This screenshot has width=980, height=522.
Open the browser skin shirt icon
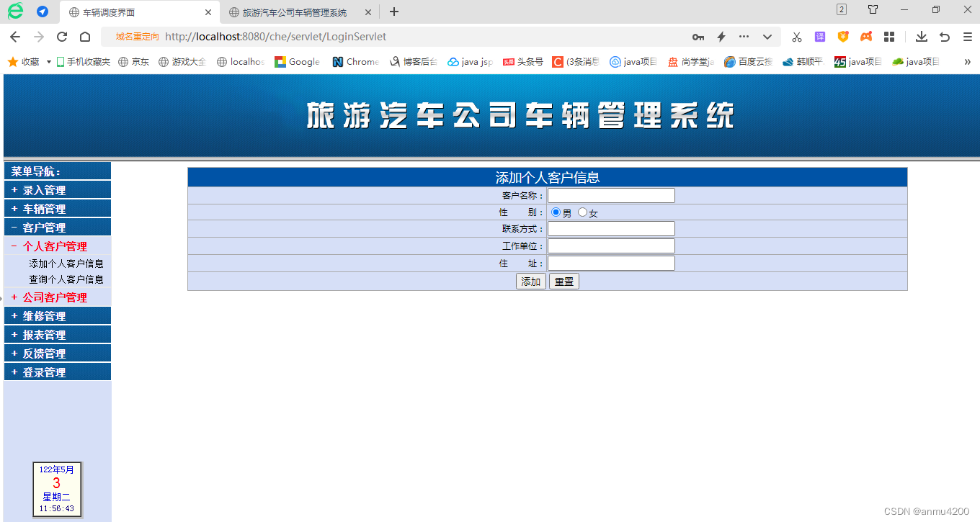(873, 9)
